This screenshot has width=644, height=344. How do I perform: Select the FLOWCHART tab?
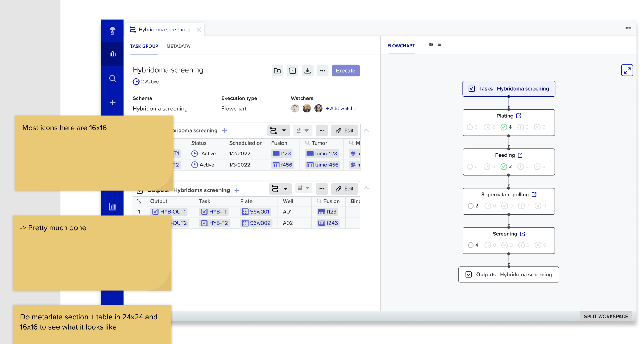click(x=401, y=46)
